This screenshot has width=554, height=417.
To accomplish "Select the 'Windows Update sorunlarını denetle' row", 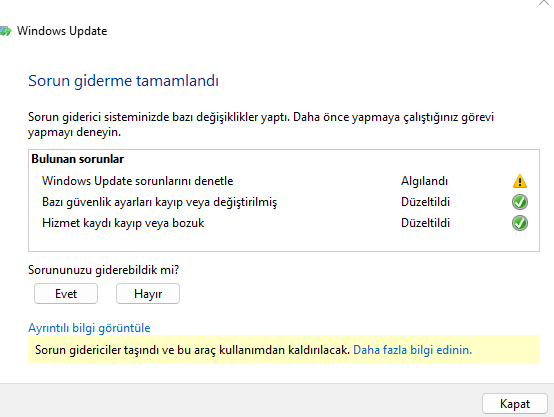I will tap(284, 181).
